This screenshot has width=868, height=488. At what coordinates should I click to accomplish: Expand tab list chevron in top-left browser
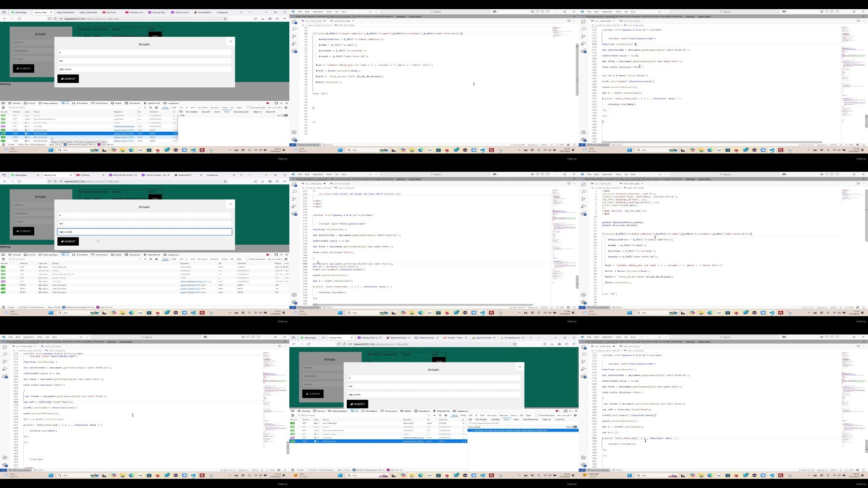click(x=249, y=12)
